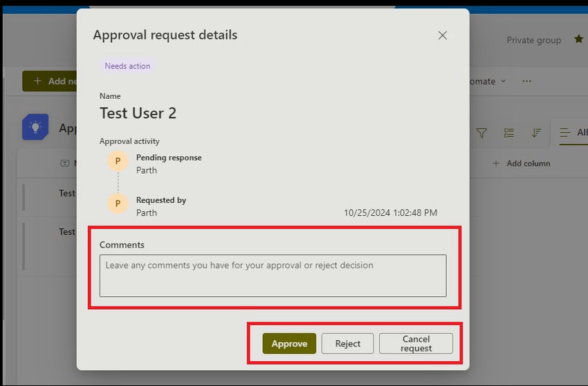Click the Pending response avatar for Parth
The width and height of the screenshot is (588, 386).
pyautogui.click(x=118, y=161)
